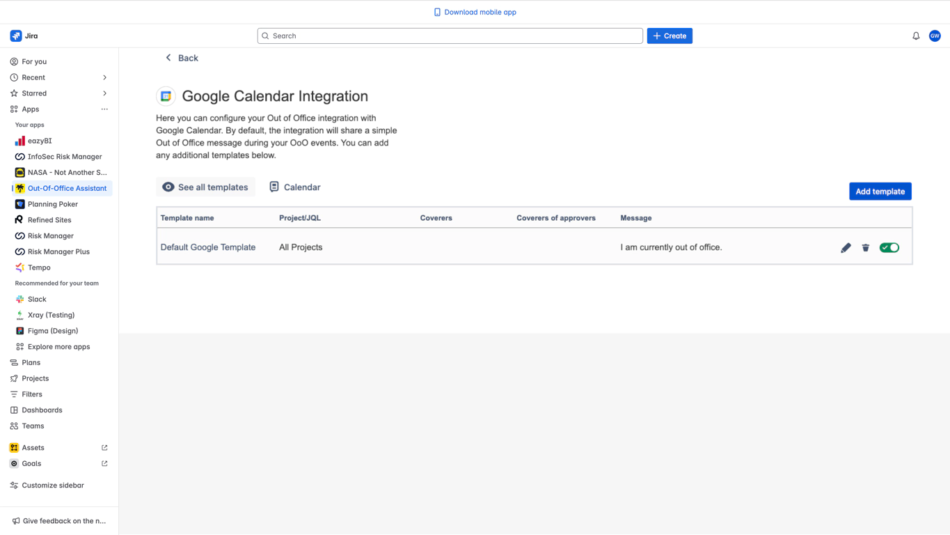Click the Jira logo
Image resolution: width=950 pixels, height=535 pixels.
24,36
